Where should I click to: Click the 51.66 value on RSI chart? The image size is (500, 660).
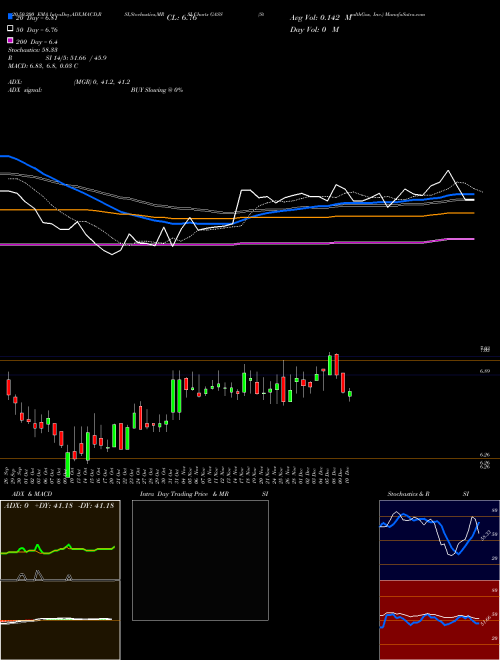pyautogui.click(x=484, y=620)
